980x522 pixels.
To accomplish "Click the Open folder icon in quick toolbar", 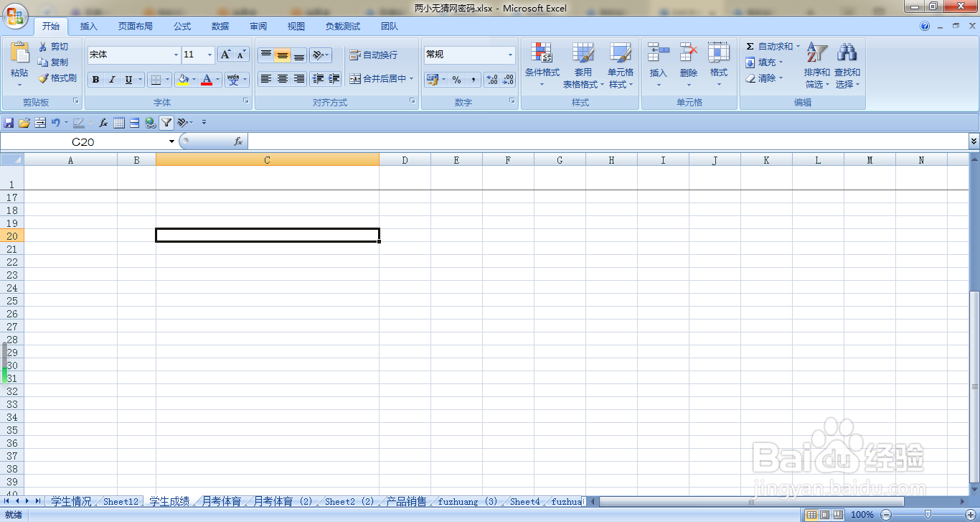I will pyautogui.click(x=24, y=123).
